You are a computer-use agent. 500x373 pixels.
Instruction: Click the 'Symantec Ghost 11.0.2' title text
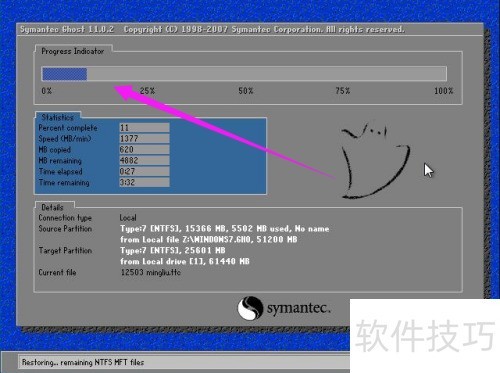tap(67, 30)
